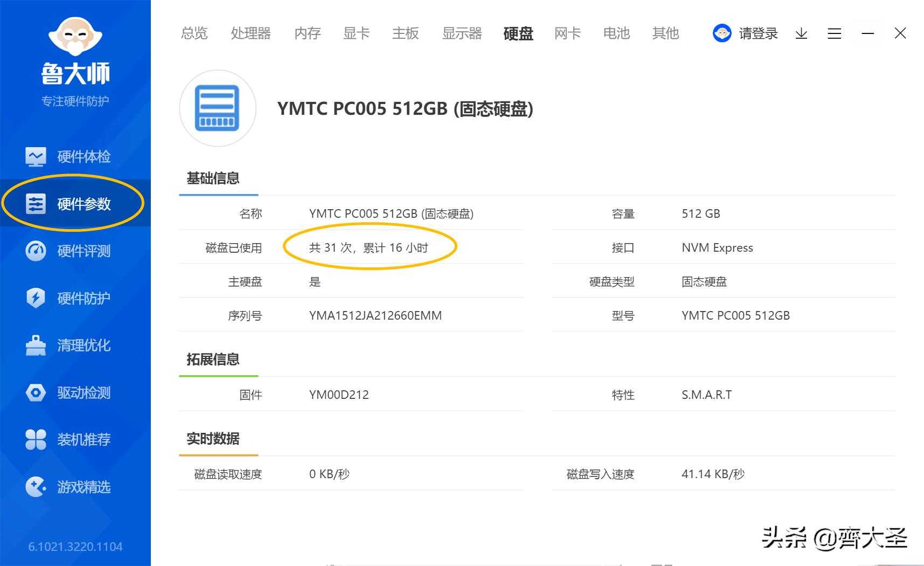
Task: Select the 硬件参数 hardware parameters icon
Action: click(35, 203)
